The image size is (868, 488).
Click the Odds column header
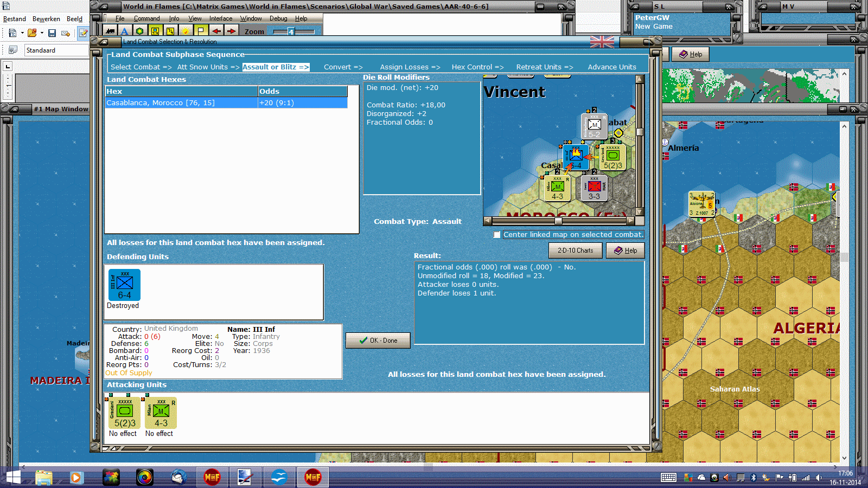[303, 92]
